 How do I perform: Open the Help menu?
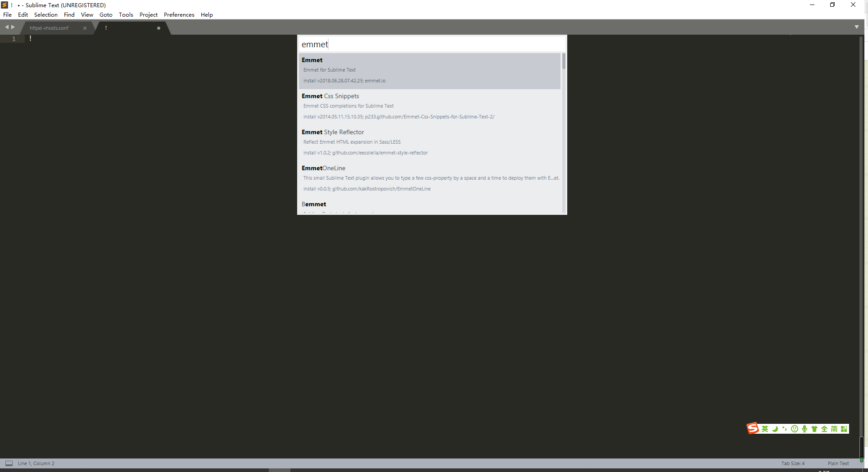click(x=207, y=14)
